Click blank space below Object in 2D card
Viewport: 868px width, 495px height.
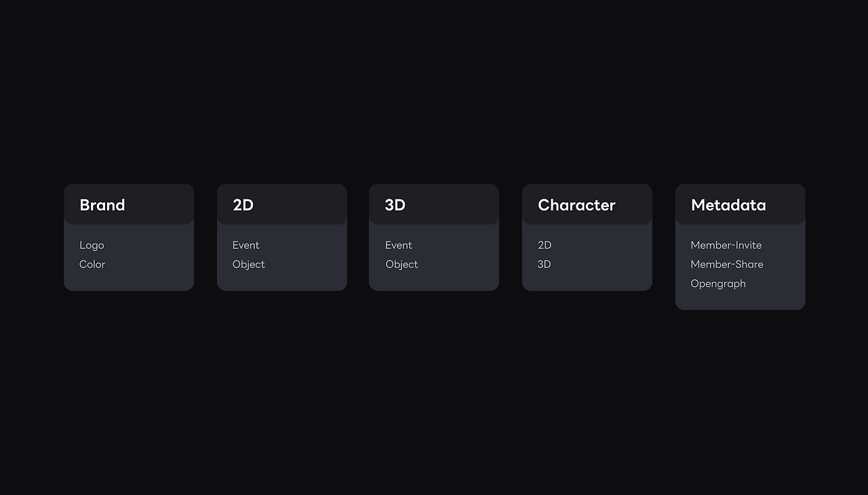coord(282,281)
